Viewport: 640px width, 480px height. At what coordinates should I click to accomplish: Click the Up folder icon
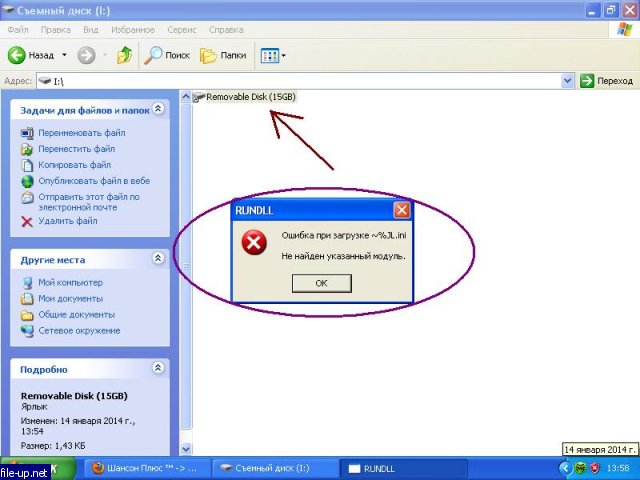point(125,55)
